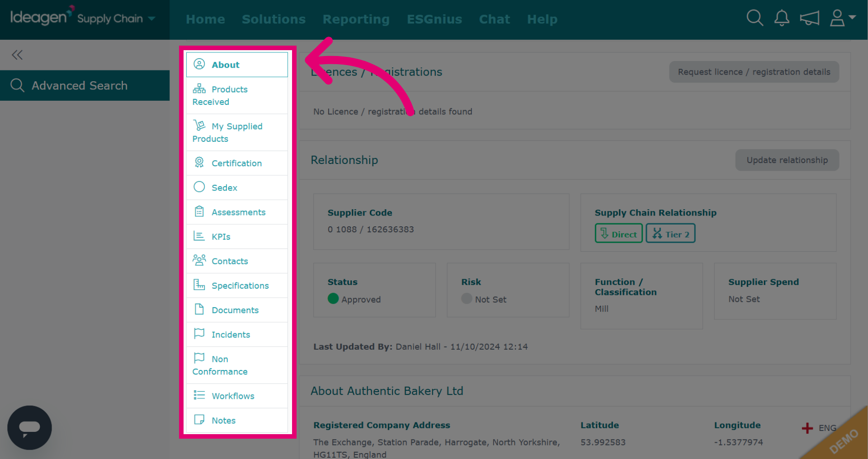Image resolution: width=868 pixels, height=459 pixels.
Task: Click the green Approved status indicator
Action: coord(333,299)
